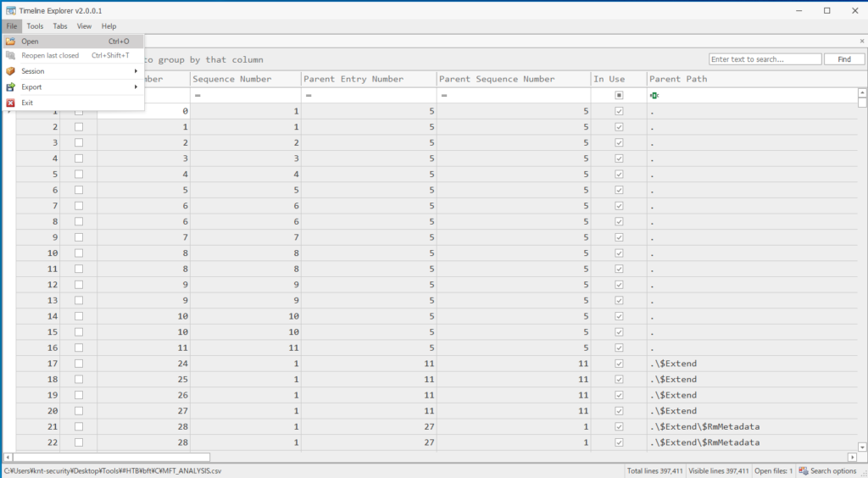The image size is (868, 478).
Task: Click the red Exit icon
Action: (x=10, y=103)
